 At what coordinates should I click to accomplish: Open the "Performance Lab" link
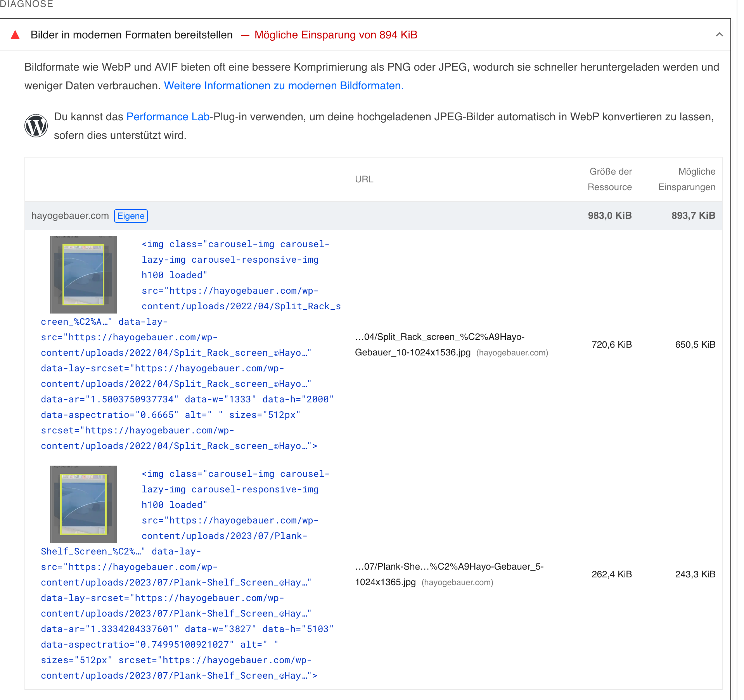click(x=168, y=116)
